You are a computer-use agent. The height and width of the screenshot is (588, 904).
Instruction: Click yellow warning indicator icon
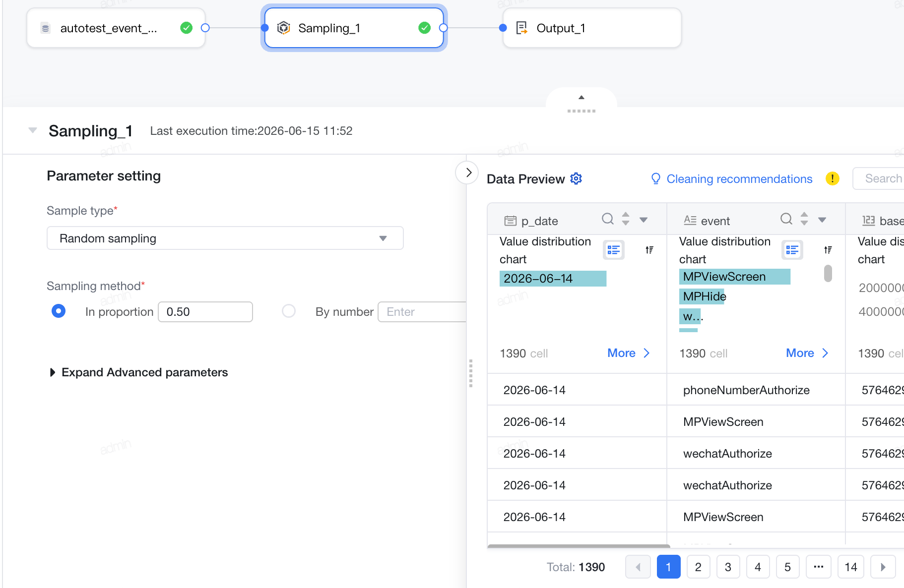[x=832, y=178]
